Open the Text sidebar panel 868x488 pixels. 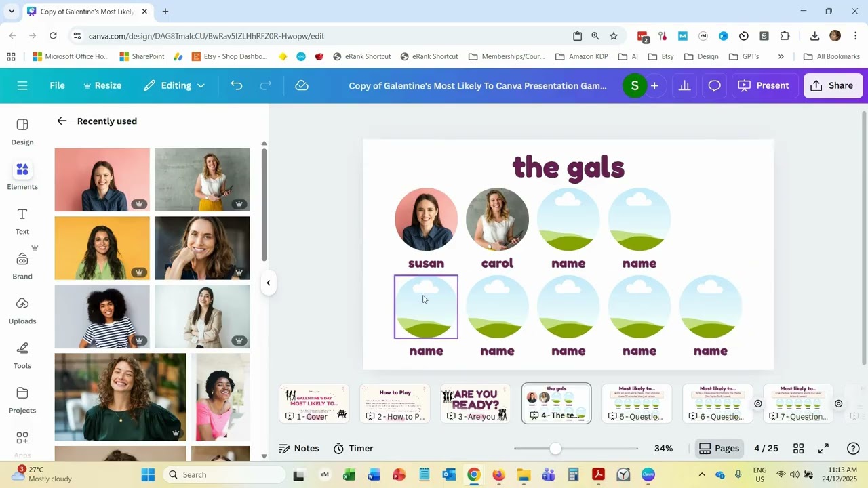(22, 221)
